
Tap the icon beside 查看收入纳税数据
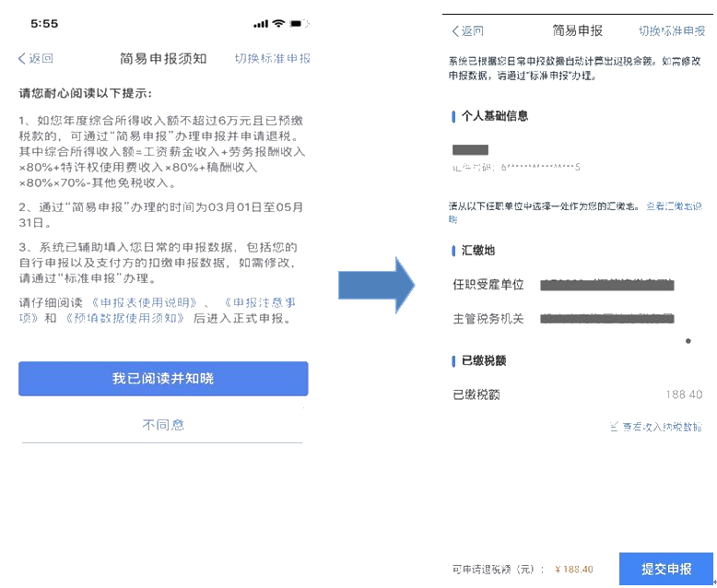614,426
